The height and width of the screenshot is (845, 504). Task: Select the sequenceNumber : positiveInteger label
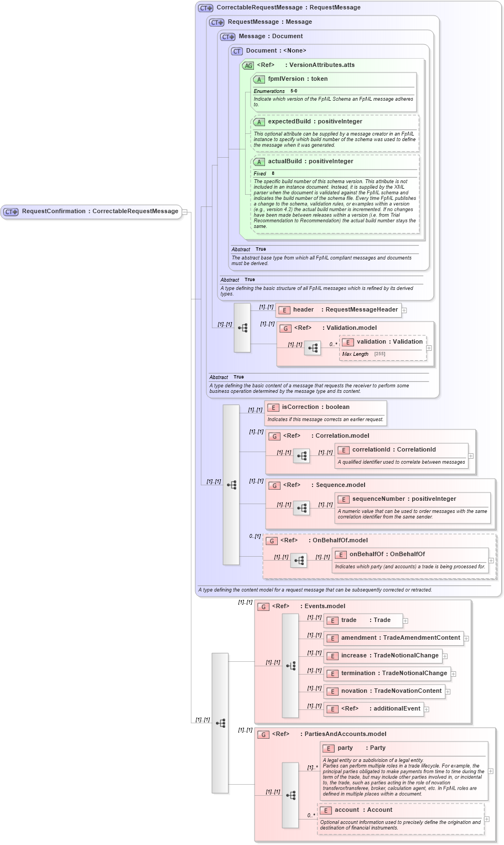tap(404, 499)
